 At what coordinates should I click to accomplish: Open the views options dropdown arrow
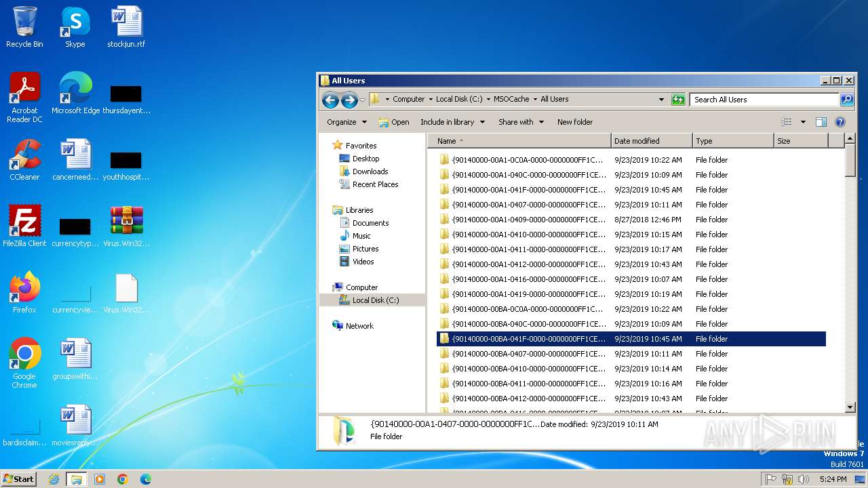point(803,122)
